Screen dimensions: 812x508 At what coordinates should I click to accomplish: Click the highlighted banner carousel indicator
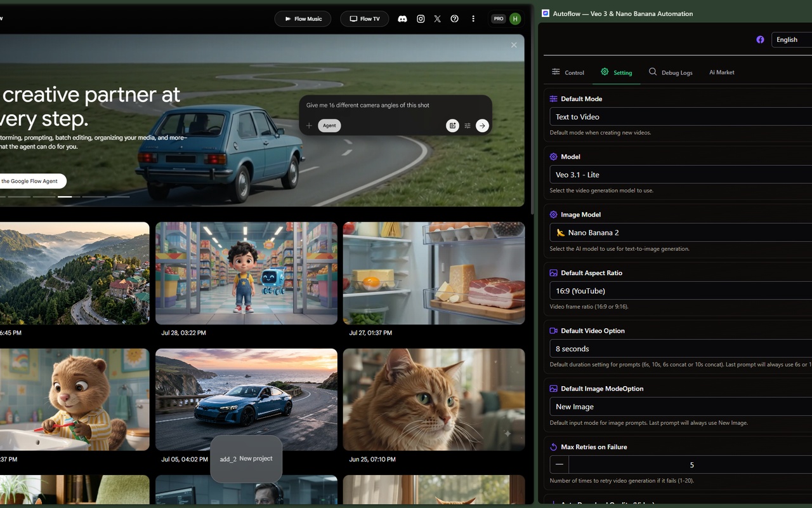tap(65, 197)
